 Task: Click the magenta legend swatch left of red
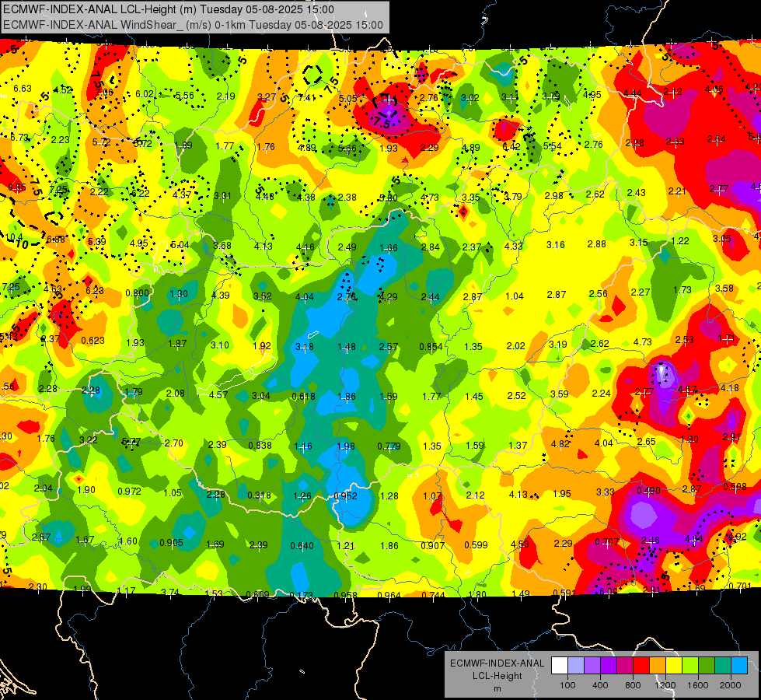coord(625,666)
